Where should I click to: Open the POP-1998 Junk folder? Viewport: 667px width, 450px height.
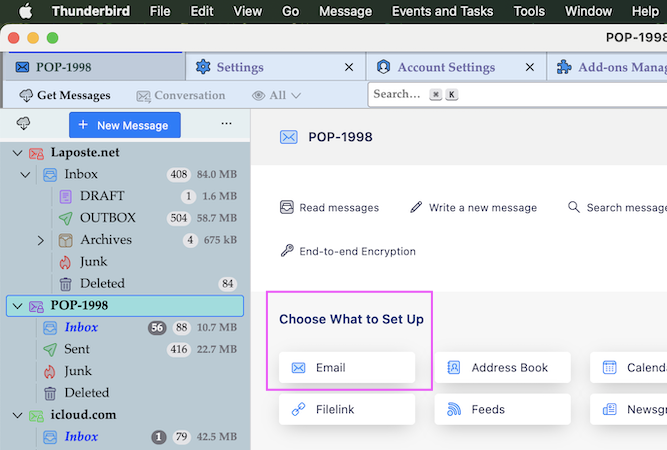click(125, 371)
